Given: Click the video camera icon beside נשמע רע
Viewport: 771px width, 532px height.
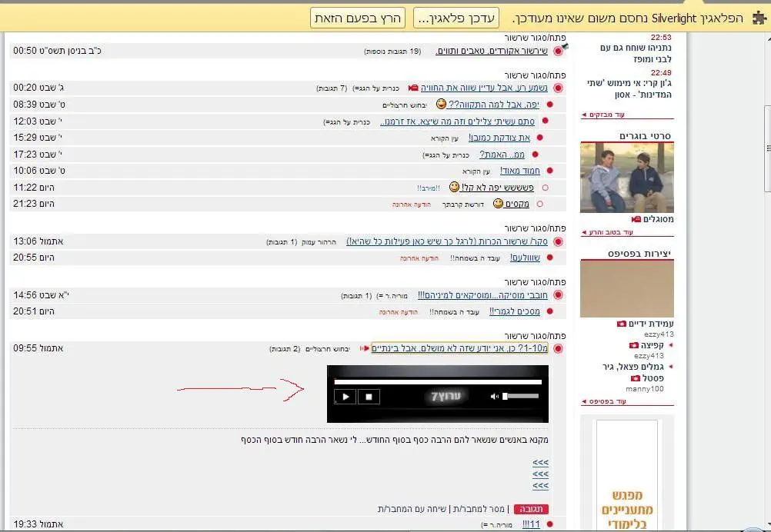Looking at the screenshot, I should (x=413, y=88).
